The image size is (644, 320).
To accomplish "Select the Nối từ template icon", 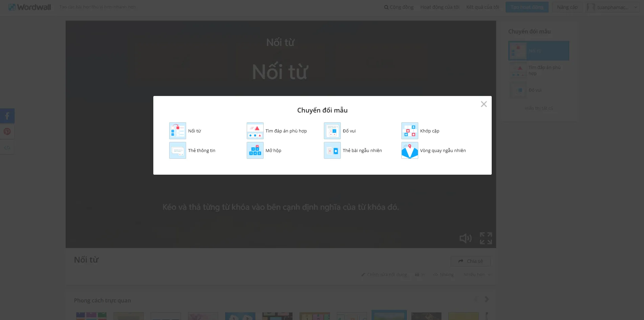I will pos(177,131).
